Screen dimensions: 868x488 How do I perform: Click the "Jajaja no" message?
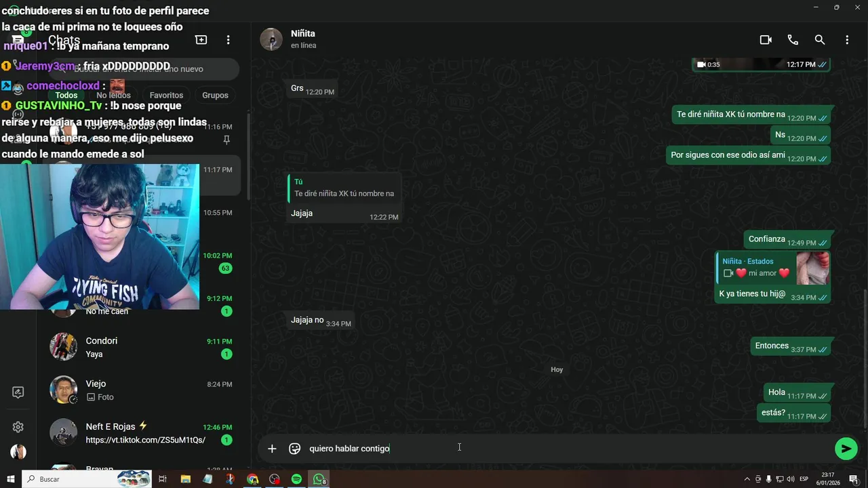320,321
